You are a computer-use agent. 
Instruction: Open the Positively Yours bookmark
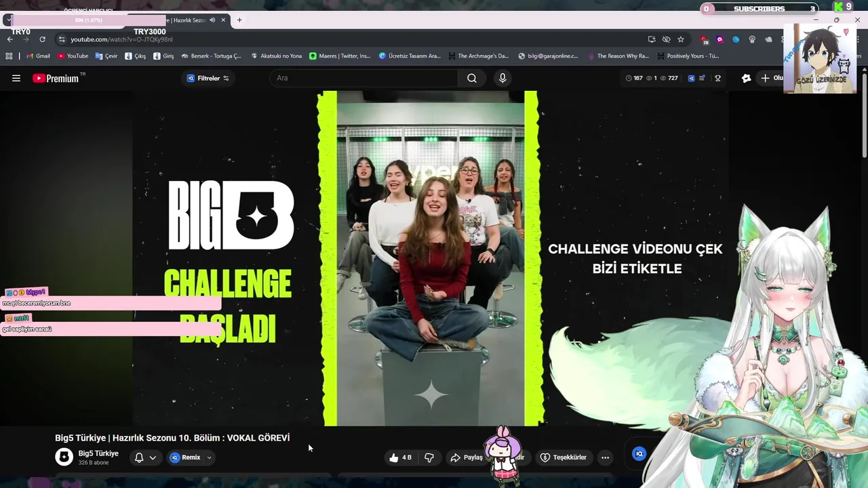[688, 56]
